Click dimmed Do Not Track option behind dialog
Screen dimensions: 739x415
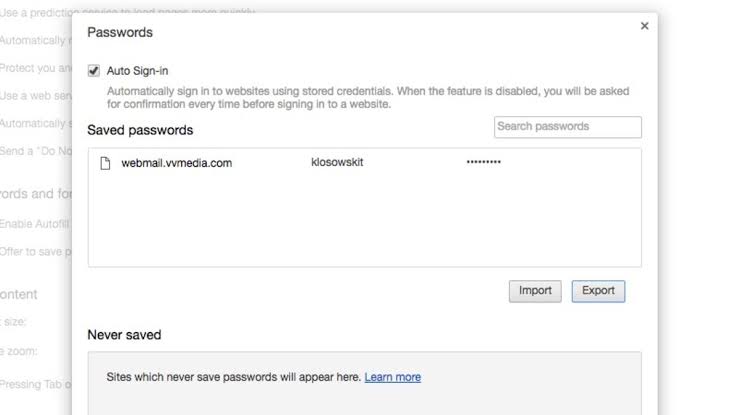(x=36, y=150)
